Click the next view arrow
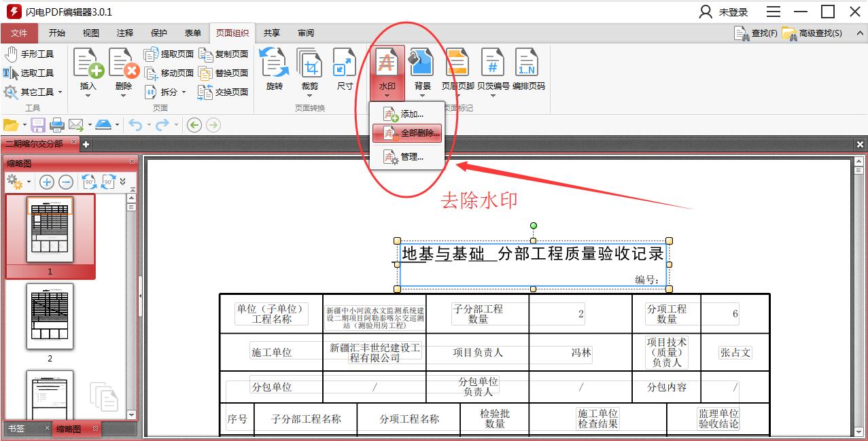Viewport: 868px width, 441px height. (x=213, y=125)
